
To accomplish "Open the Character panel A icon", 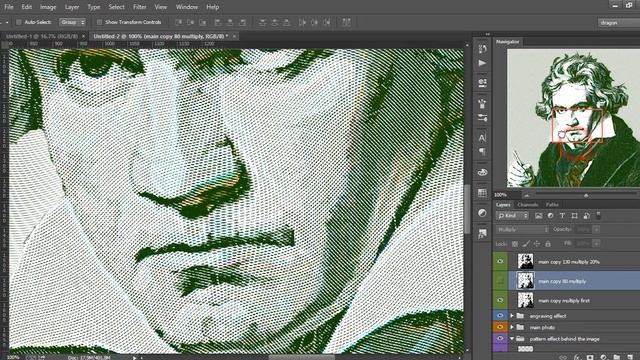I will (482, 138).
